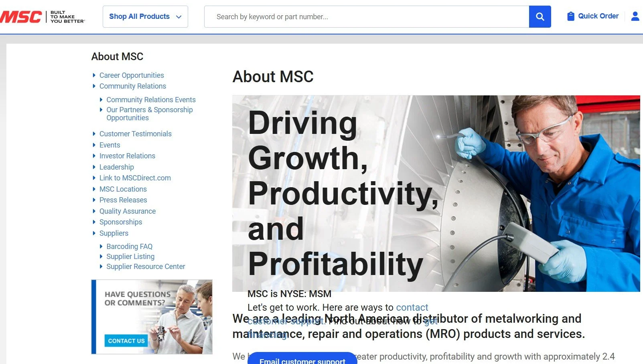643x364 pixels.
Task: Click the About MSC sidebar heading
Action: [117, 57]
